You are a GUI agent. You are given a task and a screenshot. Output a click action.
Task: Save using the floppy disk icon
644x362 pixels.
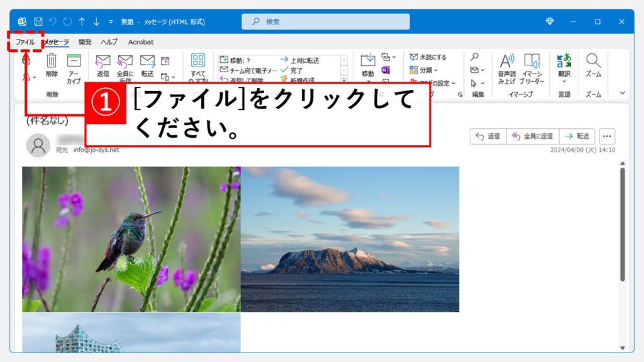coord(38,21)
